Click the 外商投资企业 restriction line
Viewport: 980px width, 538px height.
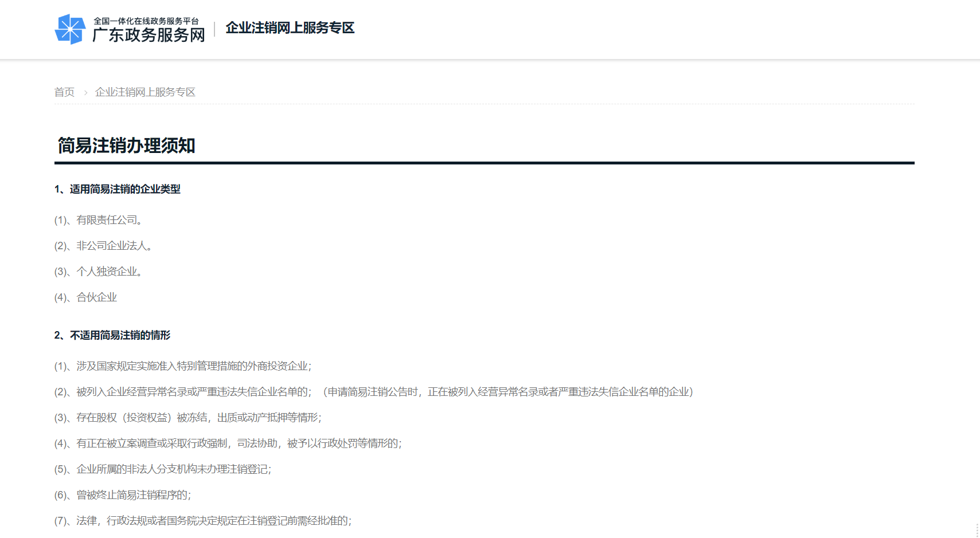click(183, 366)
